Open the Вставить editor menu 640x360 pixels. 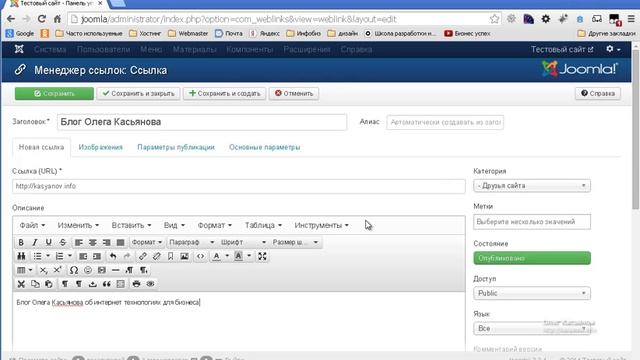pyautogui.click(x=131, y=225)
